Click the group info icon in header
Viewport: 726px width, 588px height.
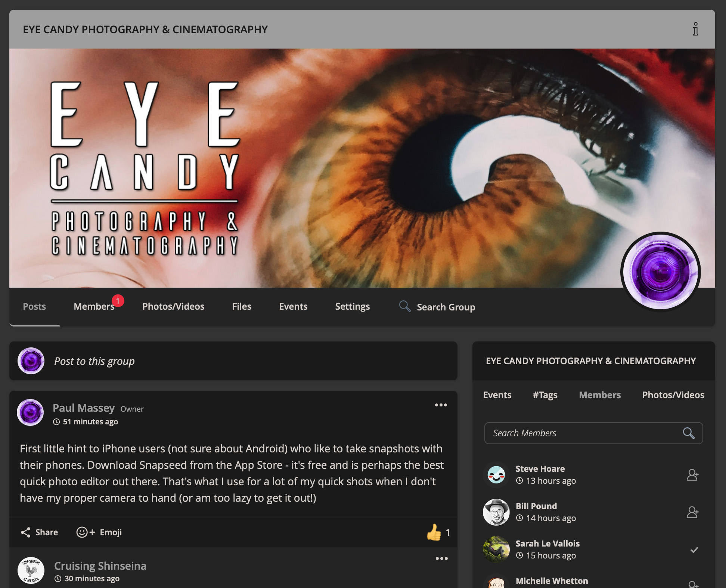point(695,29)
